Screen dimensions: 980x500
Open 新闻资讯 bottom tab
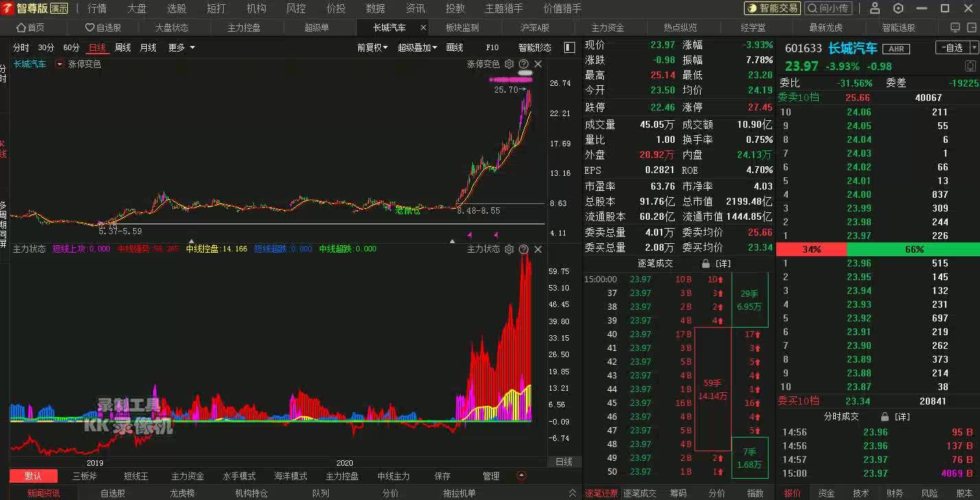[x=43, y=493]
